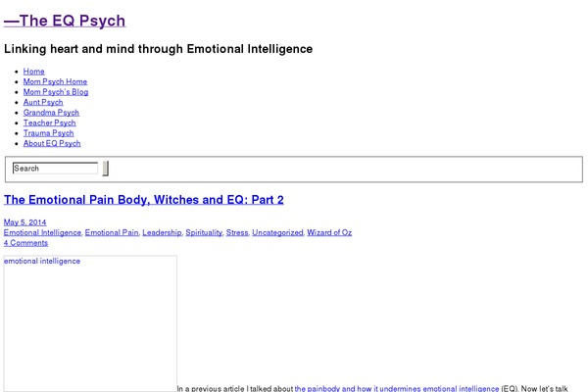
Task: Browse the Leadership category
Action: [x=162, y=232]
